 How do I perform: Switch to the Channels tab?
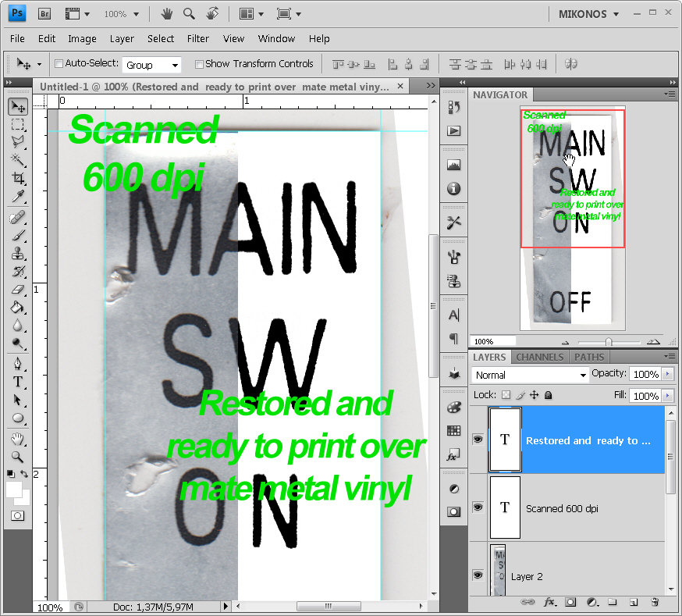click(x=539, y=357)
